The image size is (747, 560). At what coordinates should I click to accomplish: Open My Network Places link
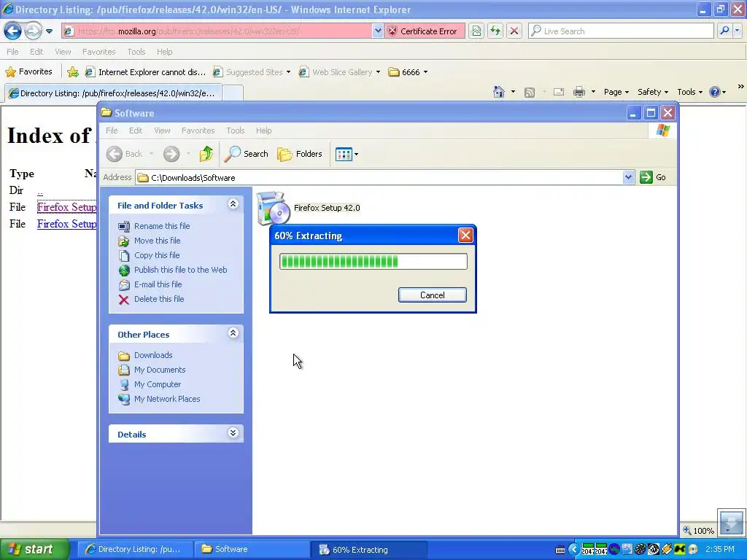click(167, 399)
